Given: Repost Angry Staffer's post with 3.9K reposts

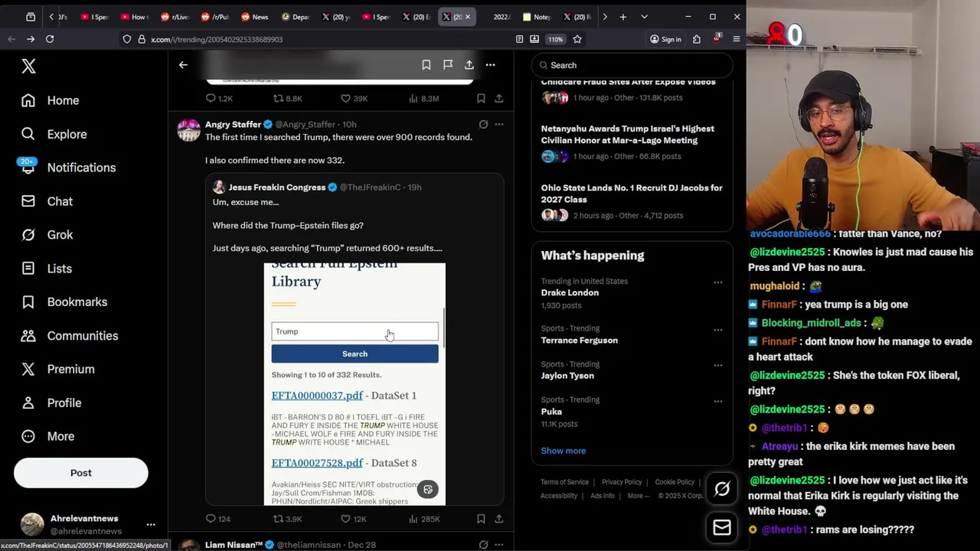Looking at the screenshot, I should tap(288, 519).
